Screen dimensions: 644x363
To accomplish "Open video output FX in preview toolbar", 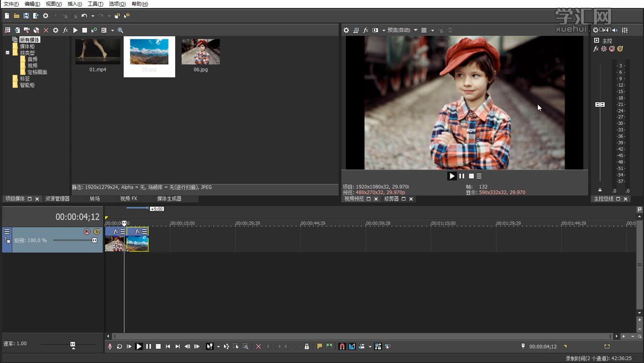I will coord(366,30).
